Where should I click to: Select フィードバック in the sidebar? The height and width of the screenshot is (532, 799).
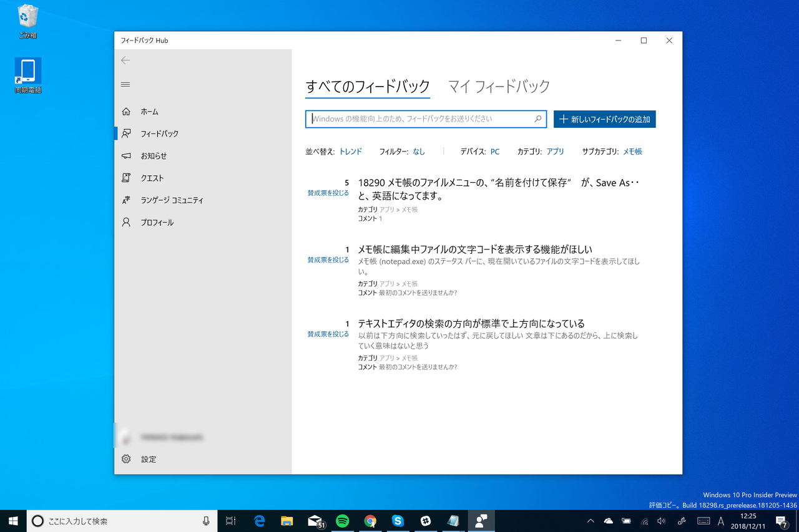203,133
